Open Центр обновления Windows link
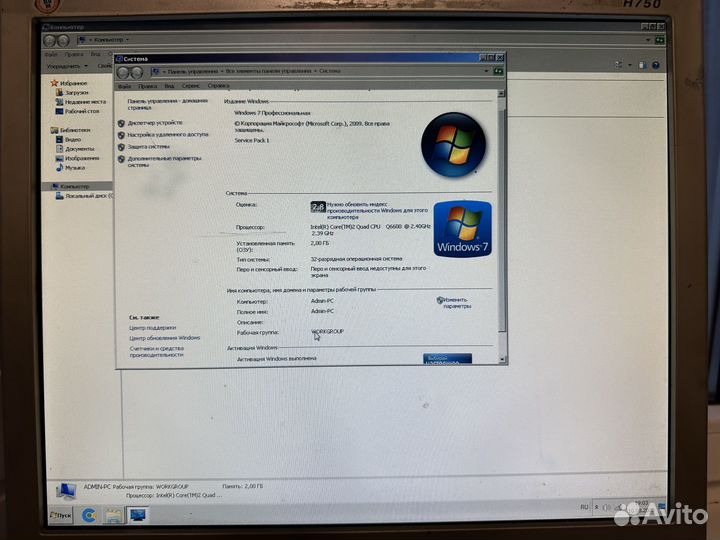 click(164, 338)
